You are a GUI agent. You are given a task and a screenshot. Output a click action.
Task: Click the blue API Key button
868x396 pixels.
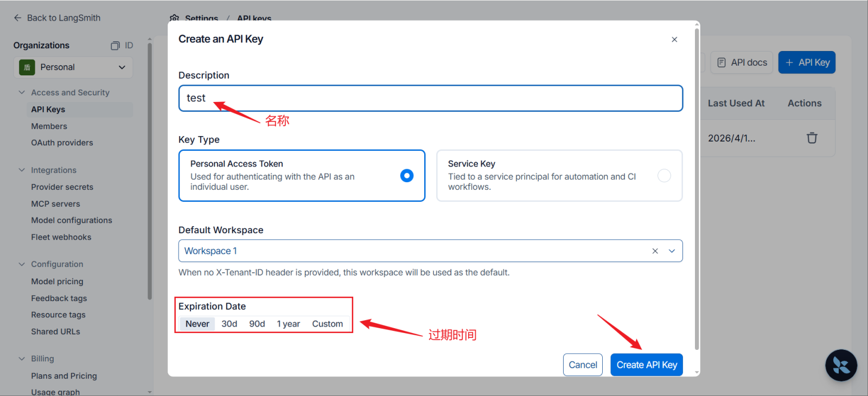coord(807,62)
